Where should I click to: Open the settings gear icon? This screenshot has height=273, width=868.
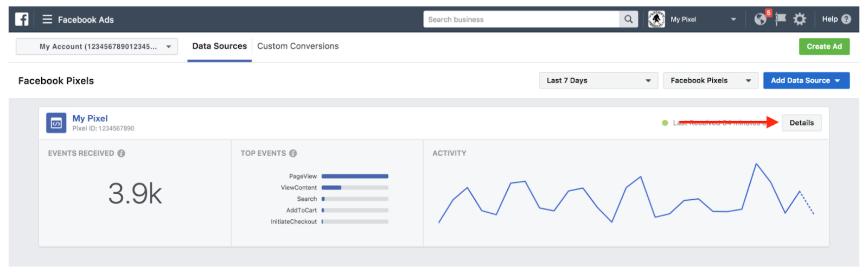(800, 20)
